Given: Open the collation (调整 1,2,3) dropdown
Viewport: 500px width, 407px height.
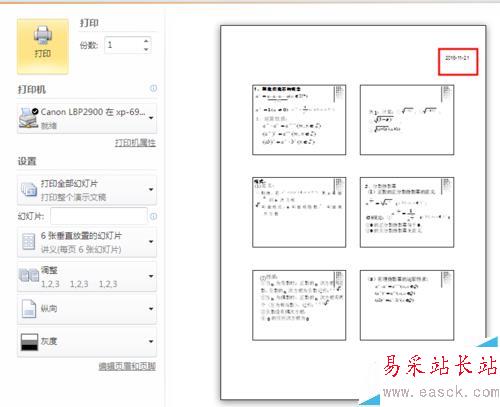Looking at the screenshot, I should coord(87,276).
